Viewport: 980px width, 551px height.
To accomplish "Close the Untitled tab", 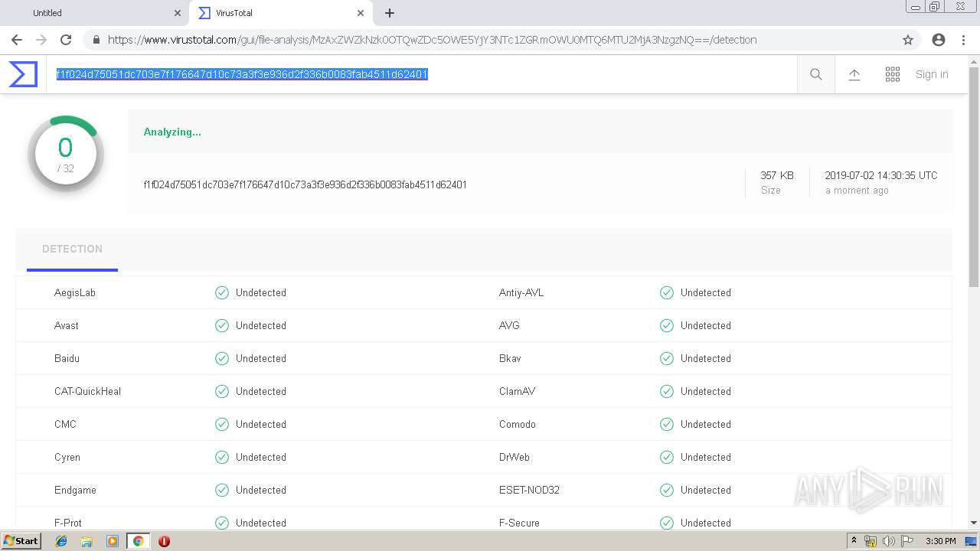I will click(x=177, y=13).
